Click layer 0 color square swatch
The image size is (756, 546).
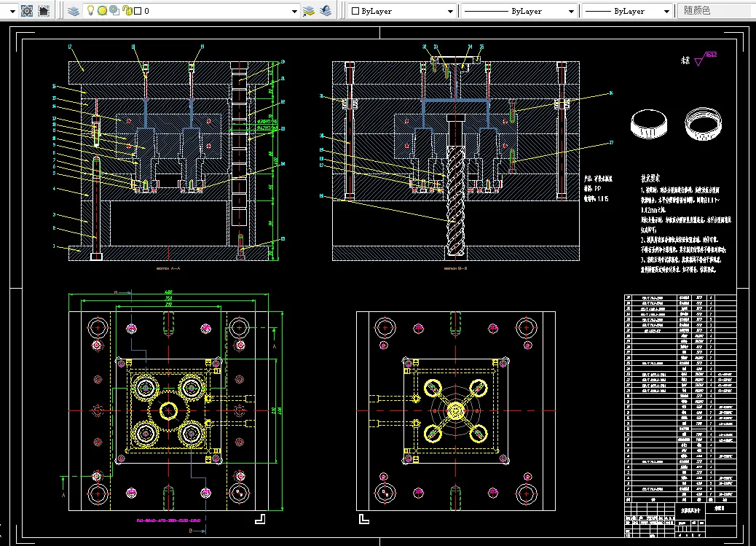point(137,12)
